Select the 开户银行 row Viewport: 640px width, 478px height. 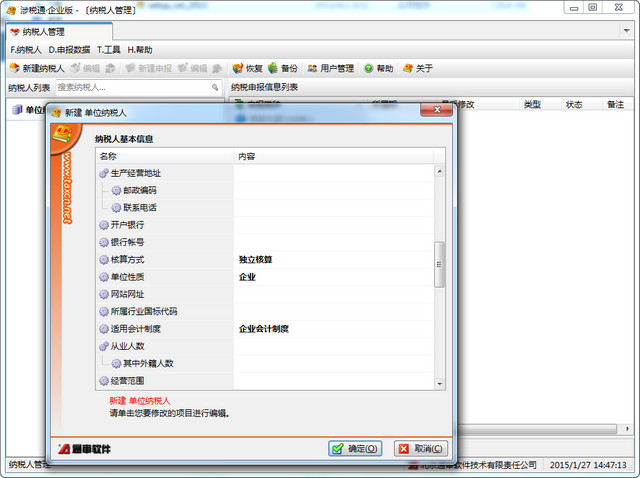pos(265,225)
